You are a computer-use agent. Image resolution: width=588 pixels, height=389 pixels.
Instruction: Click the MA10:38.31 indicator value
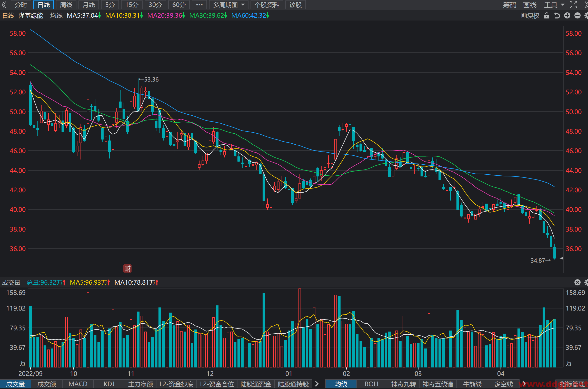pyautogui.click(x=124, y=16)
